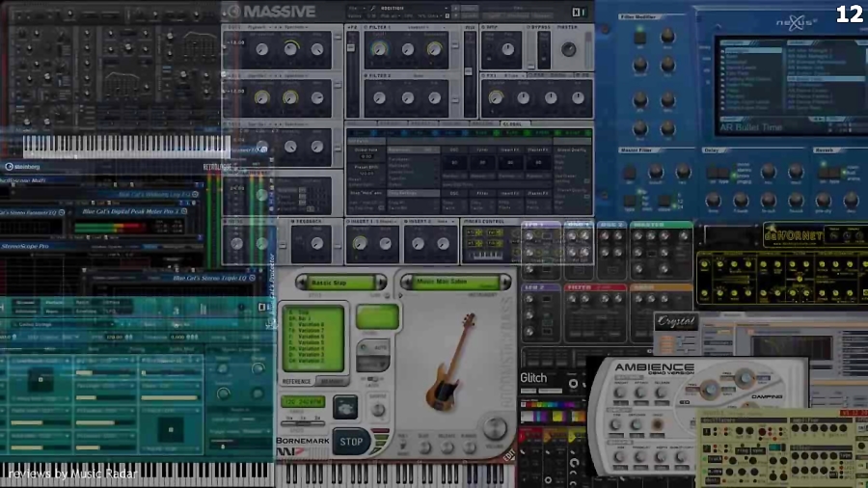The image size is (868, 488).
Task: Click the Ambience logo title
Action: 654,366
